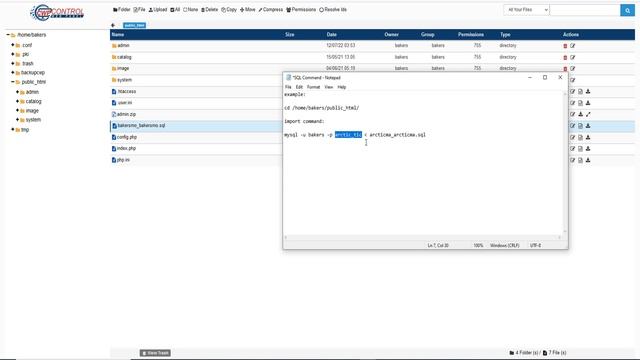Click the Upload toolbar button
Screen dimensions: 640x360
(158, 9)
